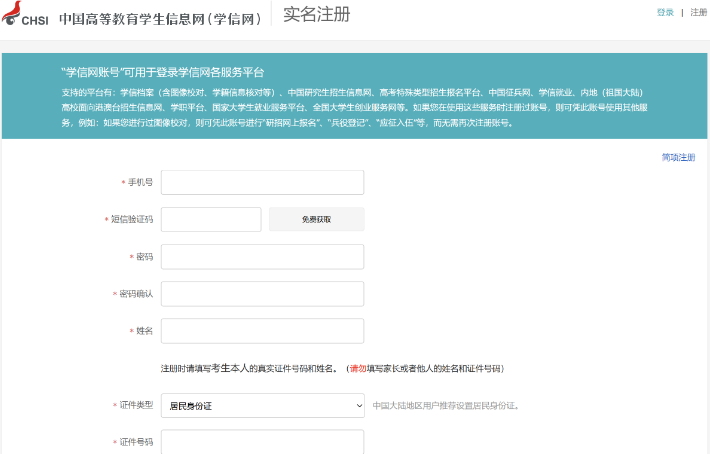
Task: Click the 证件类型 field label
Action: pyautogui.click(x=135, y=406)
